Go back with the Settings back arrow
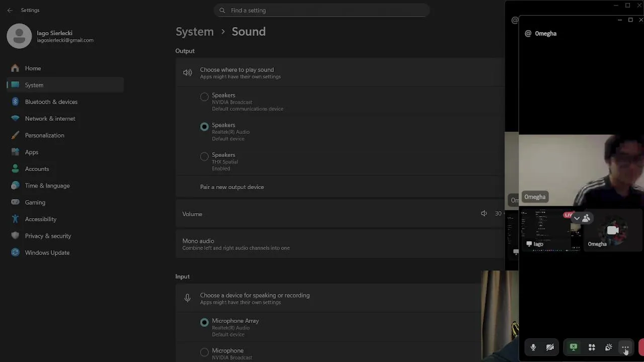The image size is (644, 362). pyautogui.click(x=10, y=10)
